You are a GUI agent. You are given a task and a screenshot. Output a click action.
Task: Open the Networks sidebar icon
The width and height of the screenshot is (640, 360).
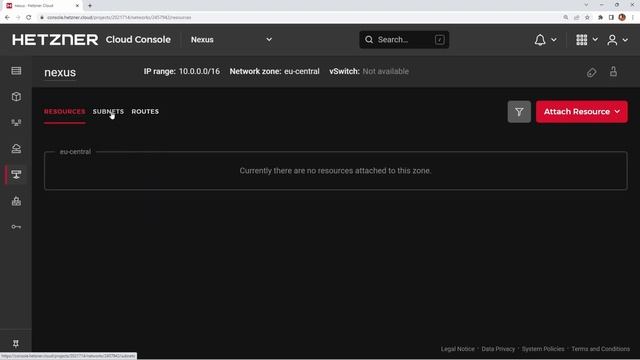point(16,175)
